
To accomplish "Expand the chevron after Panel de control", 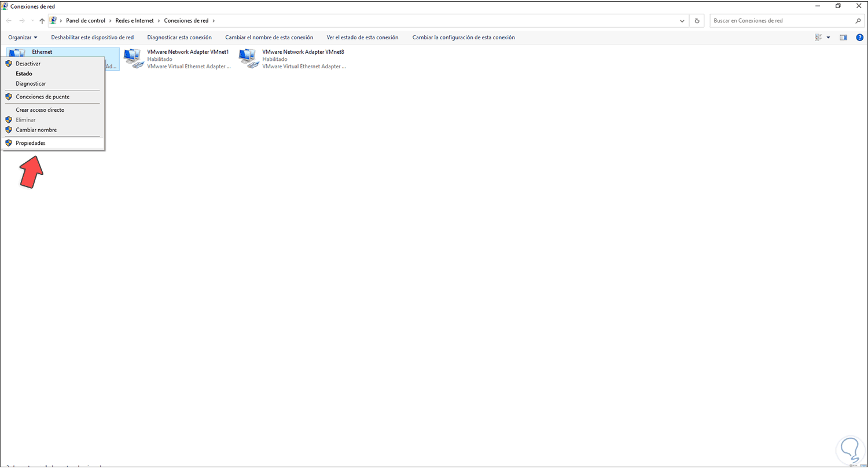I will pos(110,21).
